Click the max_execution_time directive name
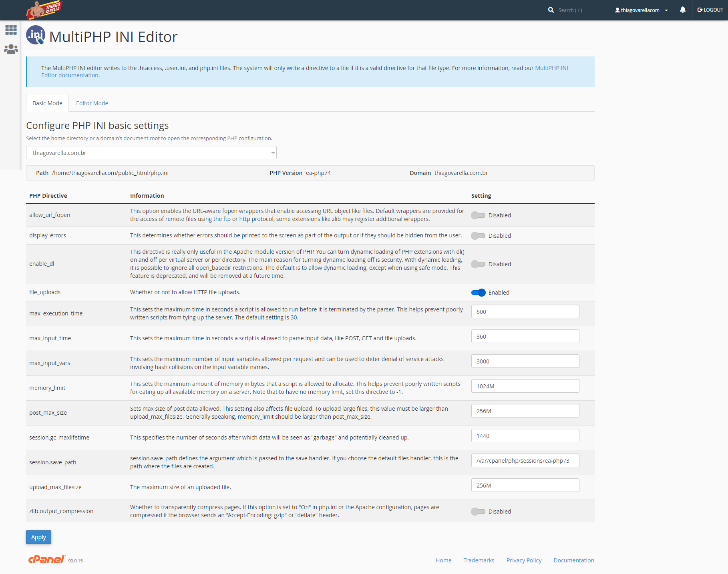The height and width of the screenshot is (574, 728). pyautogui.click(x=56, y=313)
